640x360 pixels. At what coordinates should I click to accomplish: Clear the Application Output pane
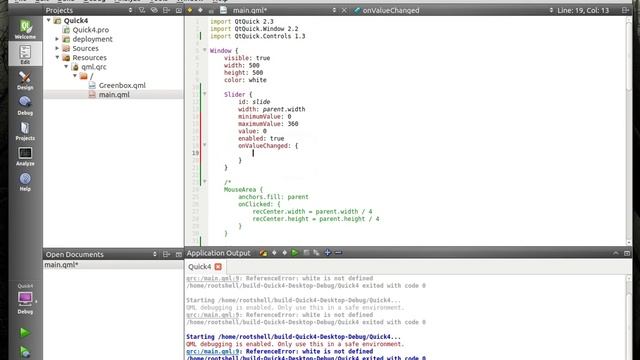coord(263,253)
